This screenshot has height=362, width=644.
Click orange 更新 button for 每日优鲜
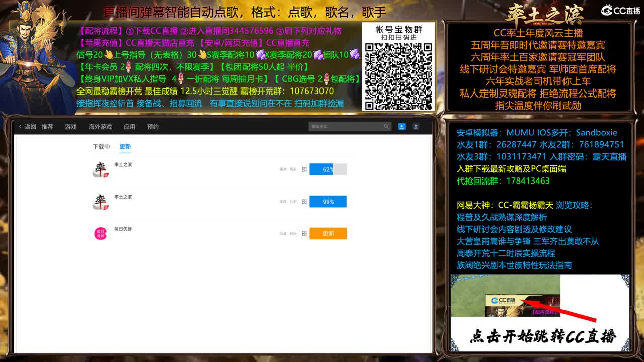click(328, 234)
